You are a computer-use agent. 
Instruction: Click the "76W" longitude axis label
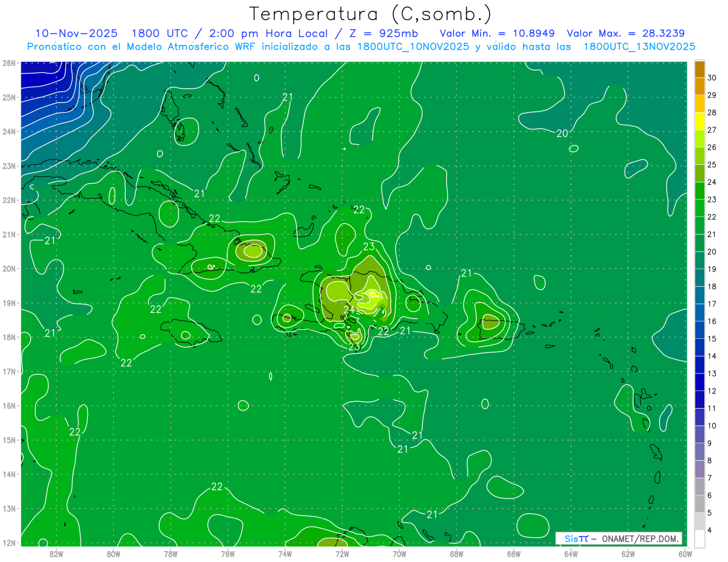227,554
